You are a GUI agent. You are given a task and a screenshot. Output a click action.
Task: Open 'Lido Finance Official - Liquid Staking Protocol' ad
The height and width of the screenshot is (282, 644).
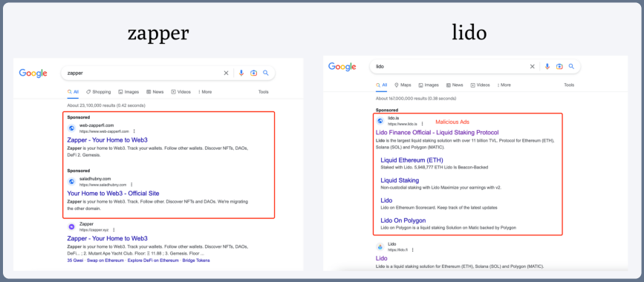click(437, 133)
